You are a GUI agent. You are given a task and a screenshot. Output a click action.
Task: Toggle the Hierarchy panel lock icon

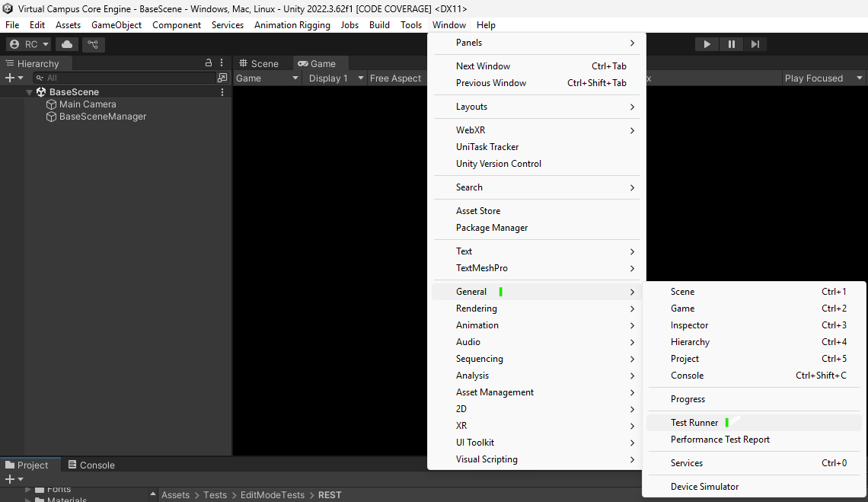[209, 63]
